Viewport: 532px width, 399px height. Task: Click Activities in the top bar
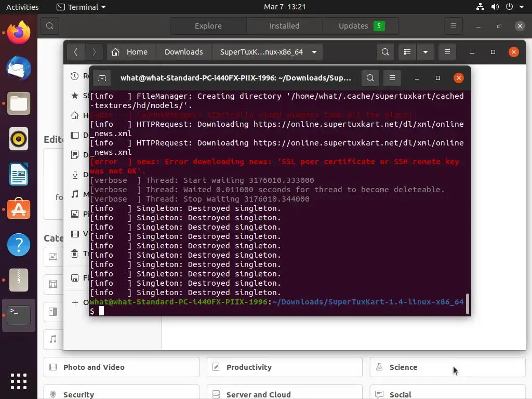click(x=22, y=7)
